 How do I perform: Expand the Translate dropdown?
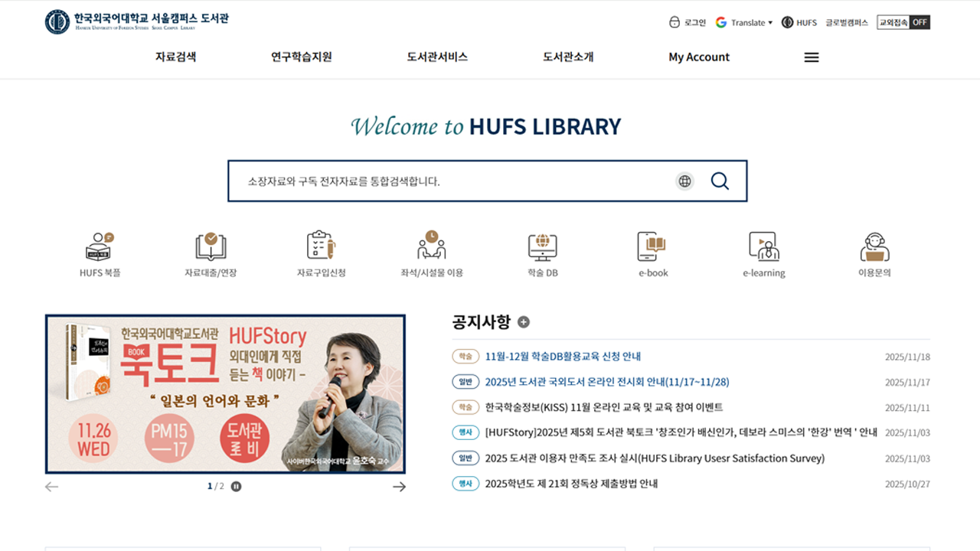[751, 22]
